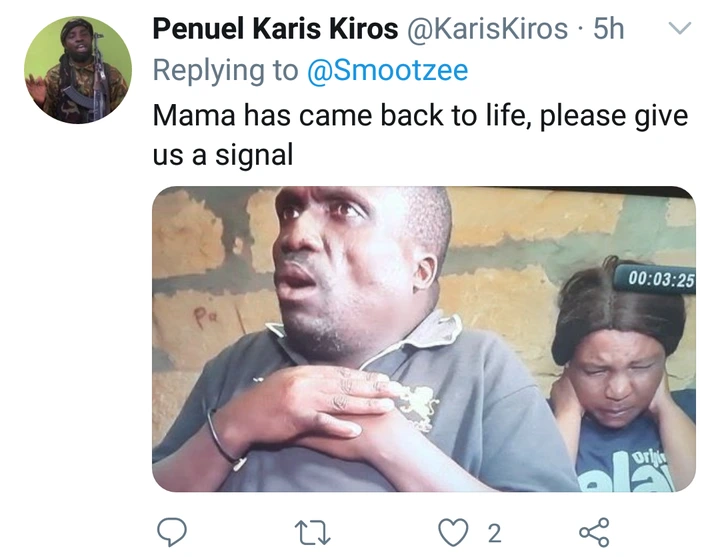The height and width of the screenshot is (557, 720).
Task: Click the like count number 2
Action: (494, 534)
